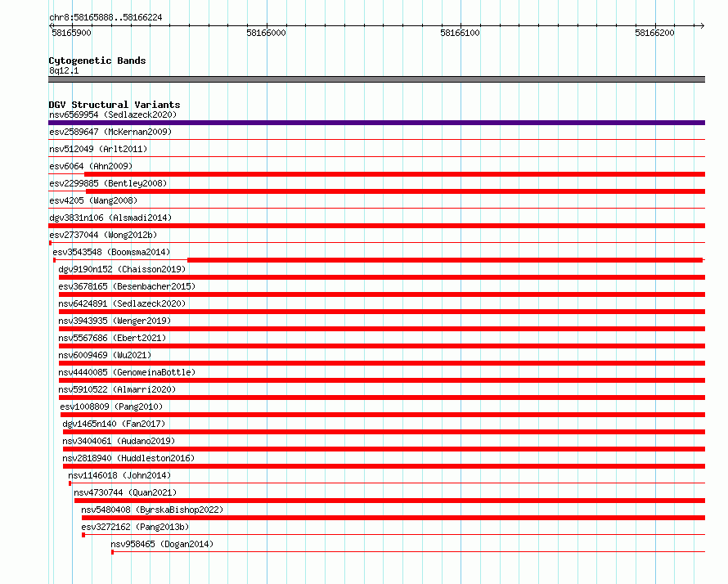Screen dimensions: 728x584
Task: Click nsv512049 (Arlt2011) label
Action: click(98, 149)
